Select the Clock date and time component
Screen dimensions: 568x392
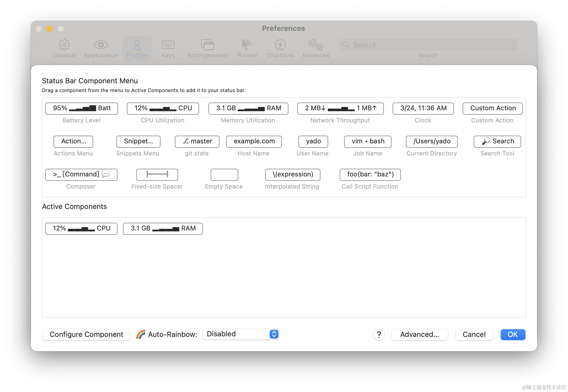click(423, 108)
